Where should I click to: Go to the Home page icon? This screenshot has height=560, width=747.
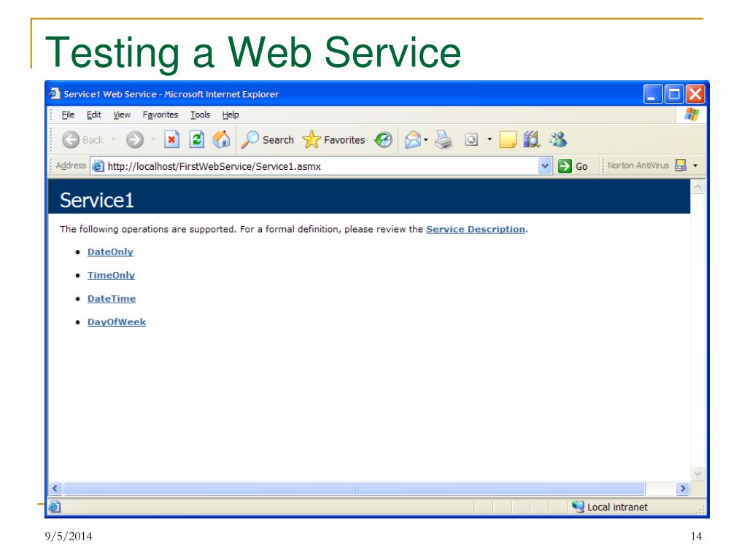point(221,140)
